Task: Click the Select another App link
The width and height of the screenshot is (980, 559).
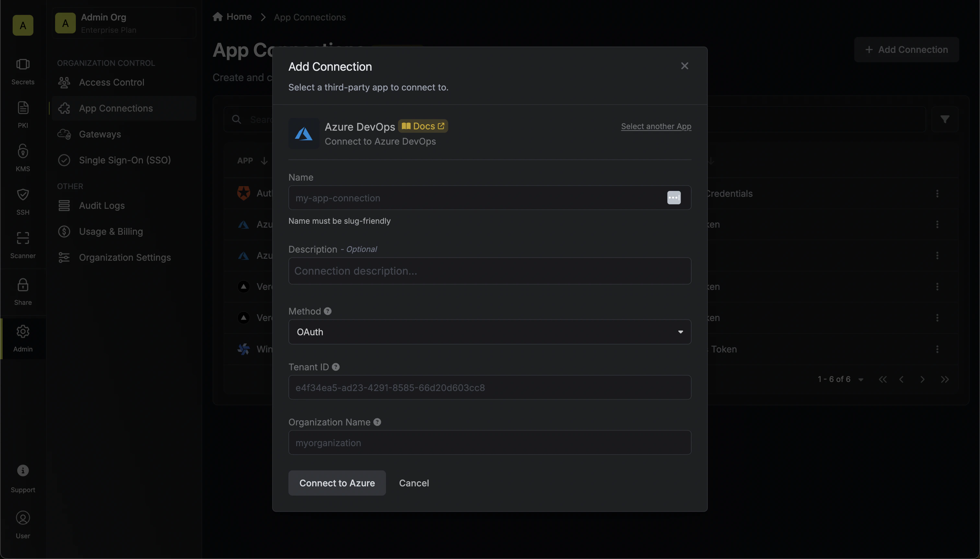Action: [x=656, y=126]
